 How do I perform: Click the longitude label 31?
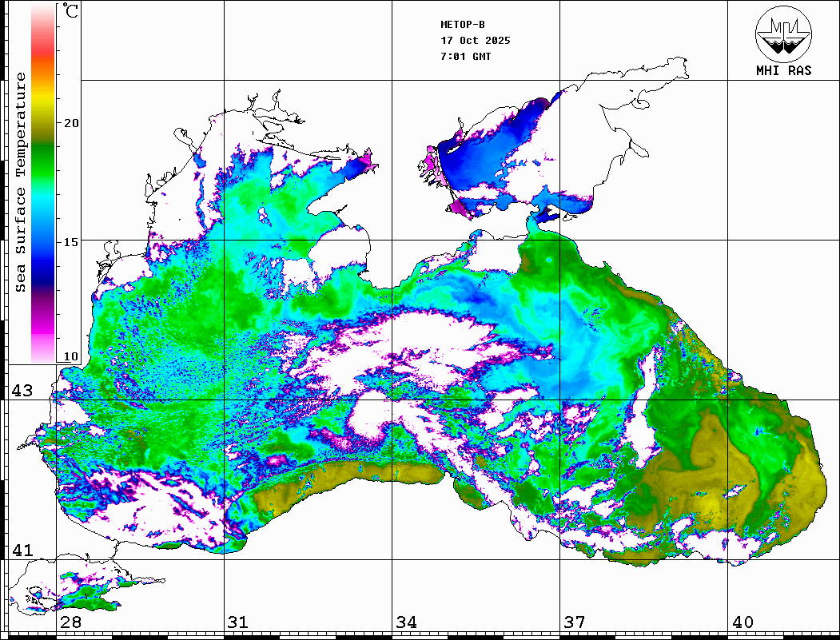(x=237, y=622)
